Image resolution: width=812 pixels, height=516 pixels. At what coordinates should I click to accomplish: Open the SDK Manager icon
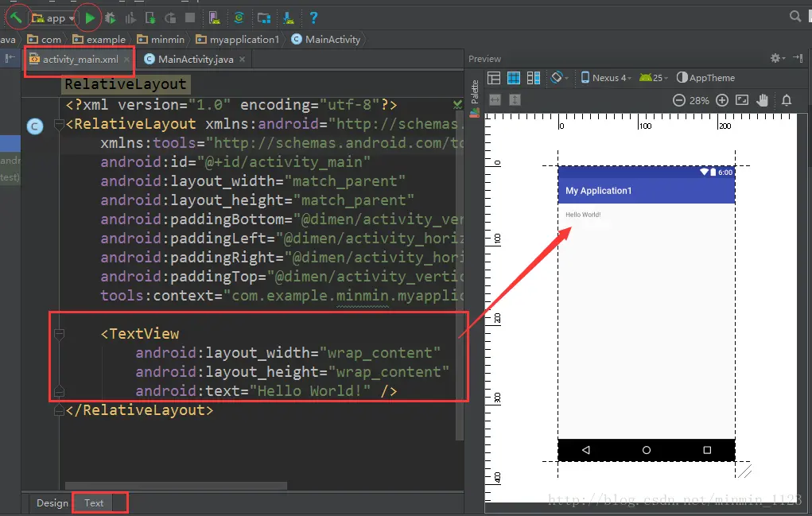click(x=289, y=18)
